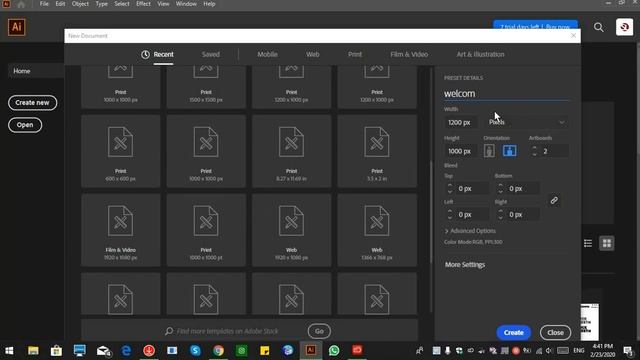
Task: Click the Illustrator Ai logo
Action: 17,27
